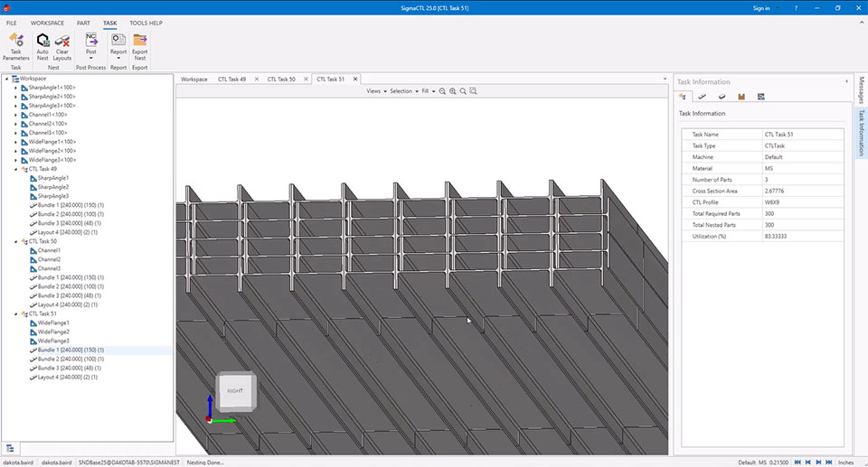868x467 pixels.
Task: Click Sign in at the top
Action: [761, 8]
